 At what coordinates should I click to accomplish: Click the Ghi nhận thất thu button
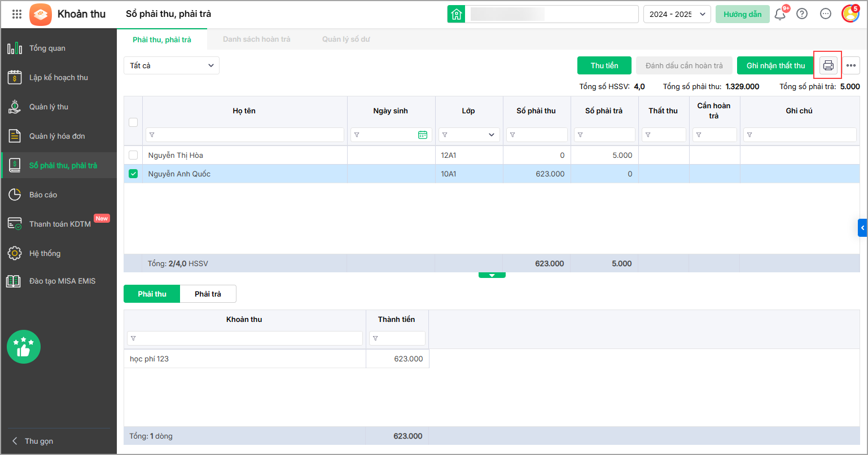(775, 65)
